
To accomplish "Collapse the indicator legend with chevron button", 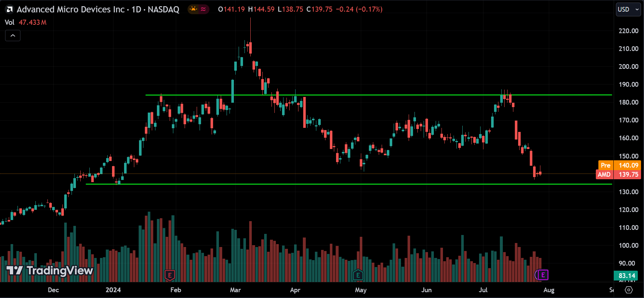I will (13, 35).
